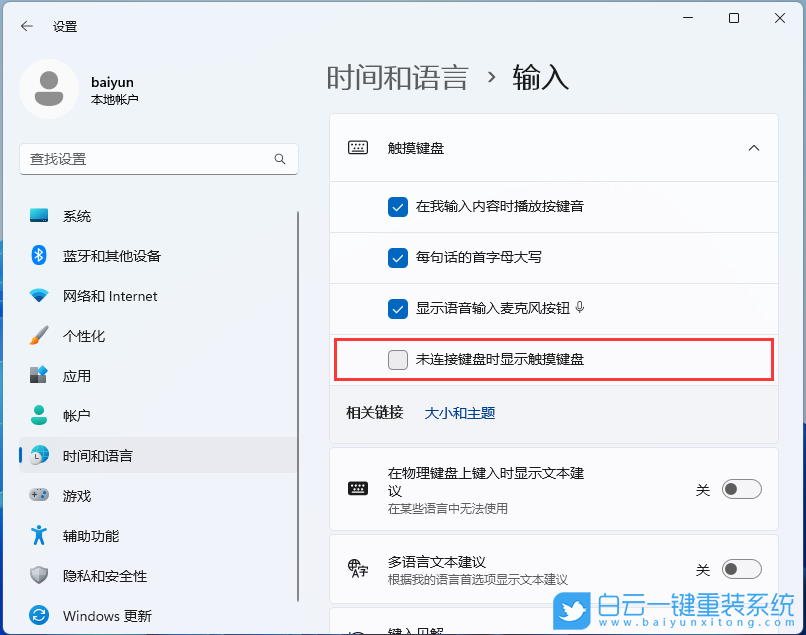Uncheck 每句话的首字母大写

pyautogui.click(x=397, y=257)
